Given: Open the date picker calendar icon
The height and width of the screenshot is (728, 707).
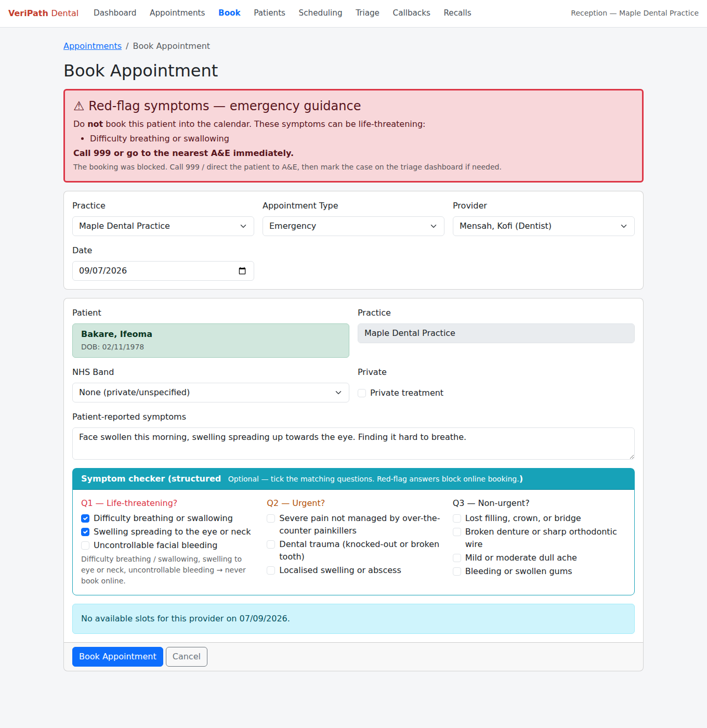Looking at the screenshot, I should click(x=242, y=271).
